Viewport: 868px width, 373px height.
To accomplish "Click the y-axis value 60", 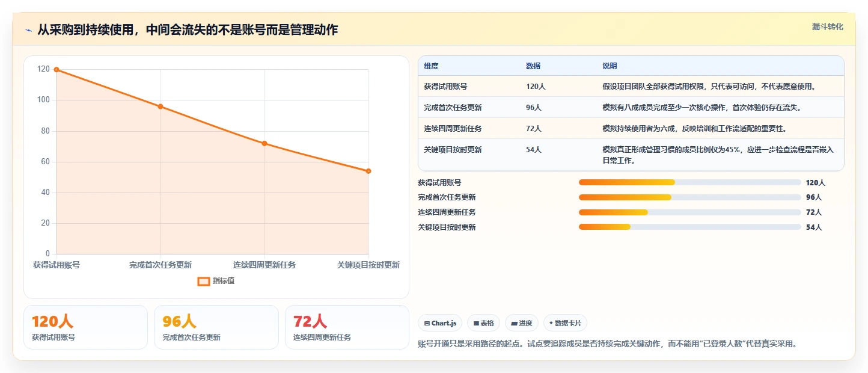I will tap(46, 162).
